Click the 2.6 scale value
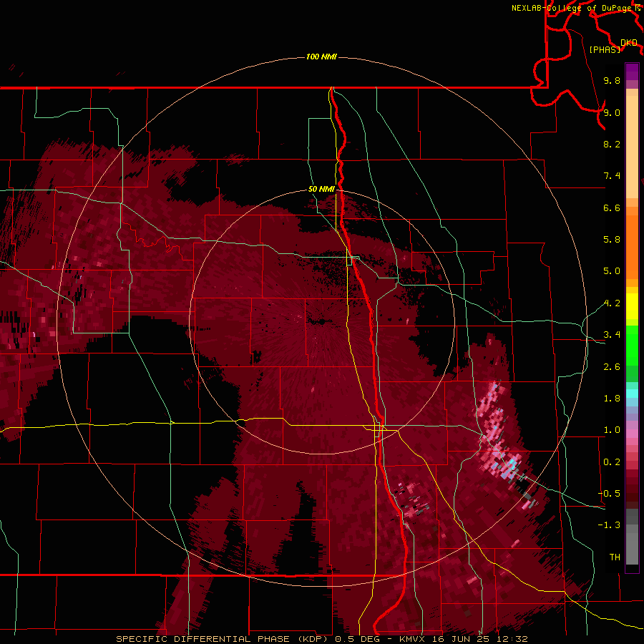This screenshot has height=644, width=644. [x=612, y=367]
